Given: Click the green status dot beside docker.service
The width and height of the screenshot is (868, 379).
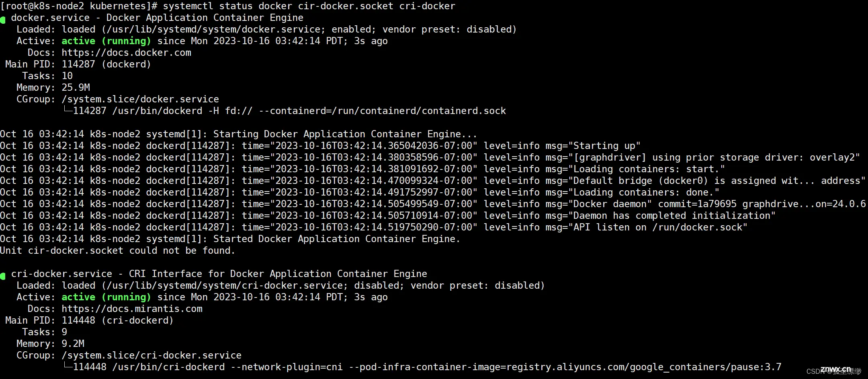Looking at the screenshot, I should tap(3, 20).
